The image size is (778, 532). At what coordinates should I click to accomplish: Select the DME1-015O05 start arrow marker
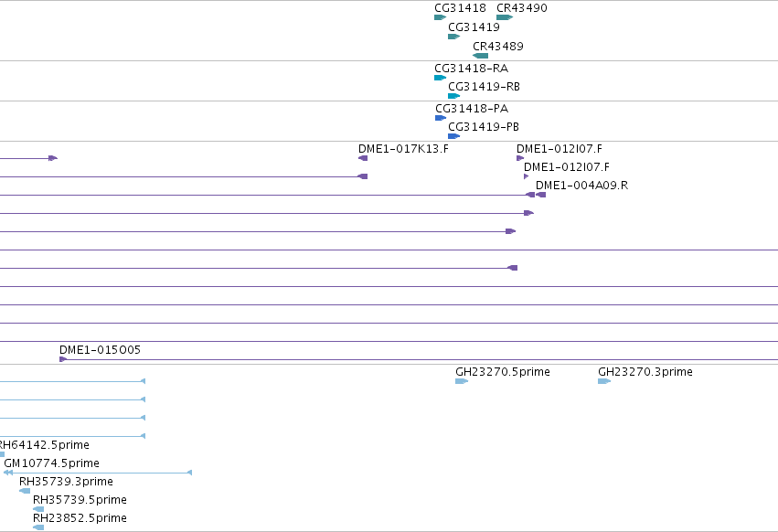pyautogui.click(x=63, y=359)
